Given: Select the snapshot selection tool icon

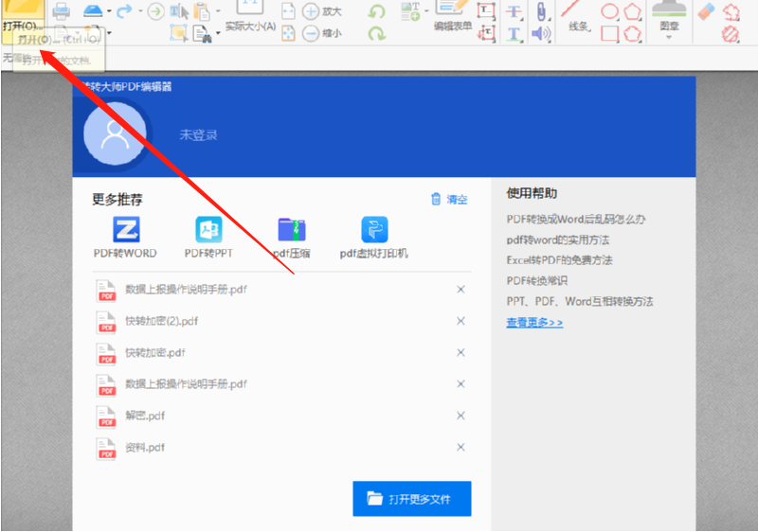Looking at the screenshot, I should point(179,33).
